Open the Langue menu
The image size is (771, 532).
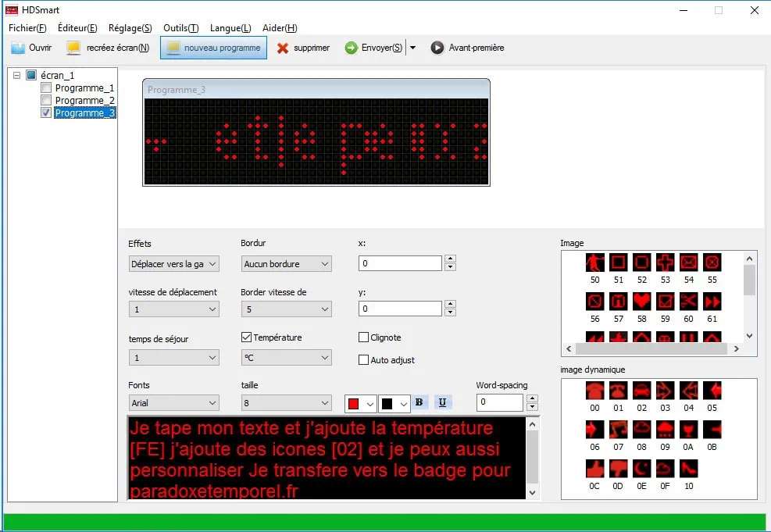coord(230,28)
